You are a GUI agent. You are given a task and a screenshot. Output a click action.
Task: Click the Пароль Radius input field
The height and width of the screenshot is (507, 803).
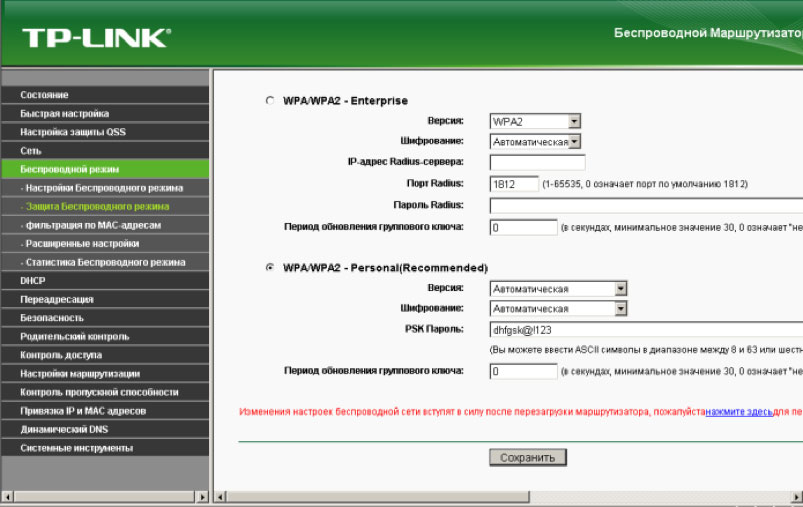coord(646,205)
